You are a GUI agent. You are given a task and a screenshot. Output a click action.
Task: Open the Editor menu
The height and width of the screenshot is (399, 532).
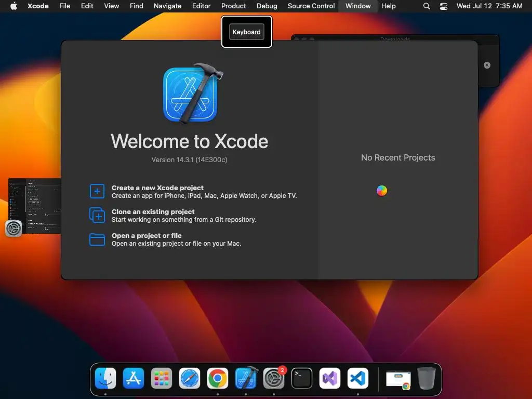click(201, 6)
